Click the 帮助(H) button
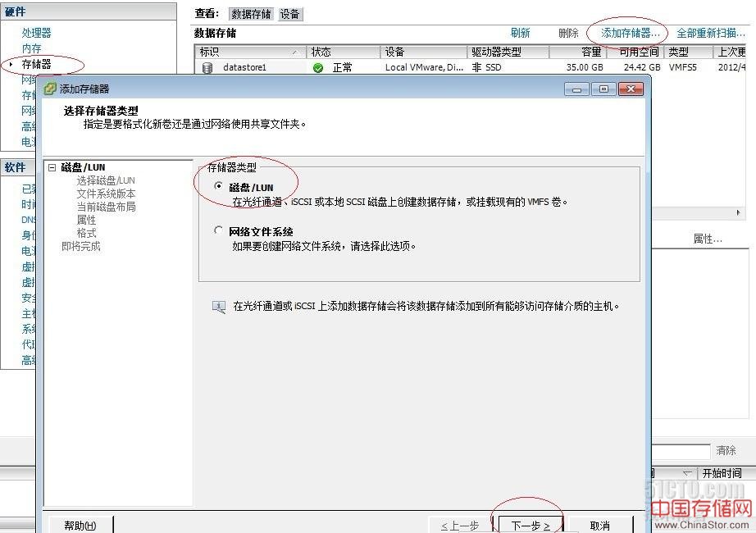Viewport: 756px width, 533px height. coord(80,526)
